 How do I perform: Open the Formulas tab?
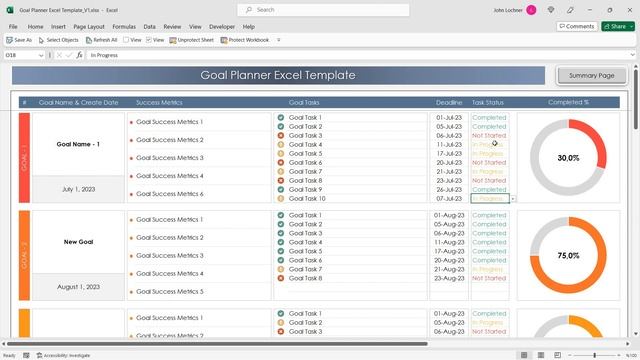tap(124, 27)
